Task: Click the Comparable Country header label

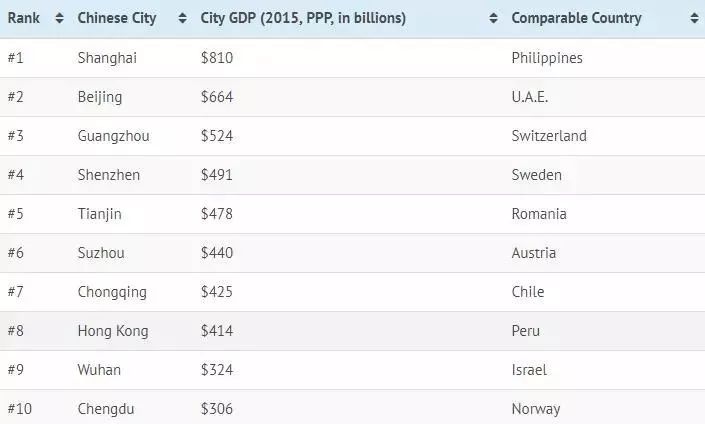Action: point(576,19)
